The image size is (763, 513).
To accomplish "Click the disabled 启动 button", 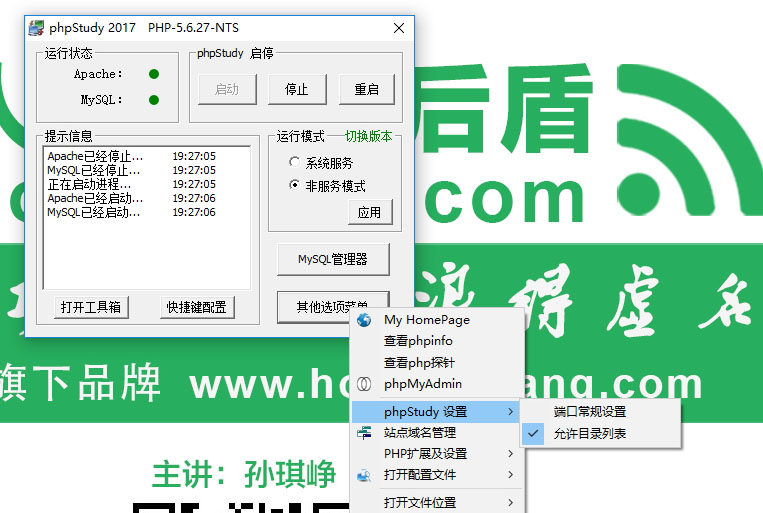I will click(x=227, y=89).
